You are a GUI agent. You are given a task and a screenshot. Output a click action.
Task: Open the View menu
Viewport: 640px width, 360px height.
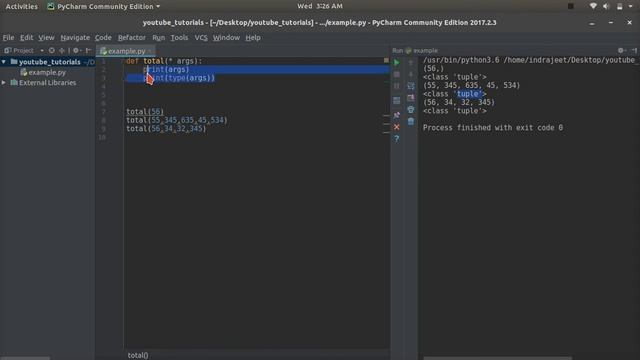point(46,38)
